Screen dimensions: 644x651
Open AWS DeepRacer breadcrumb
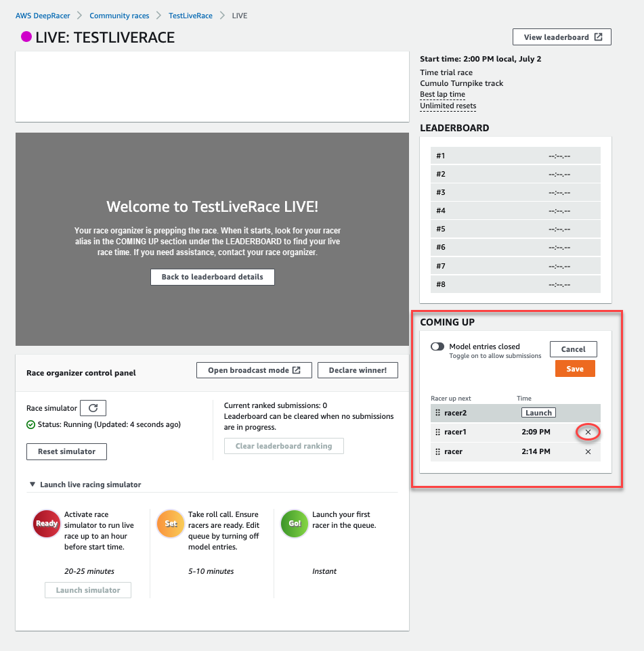43,15
